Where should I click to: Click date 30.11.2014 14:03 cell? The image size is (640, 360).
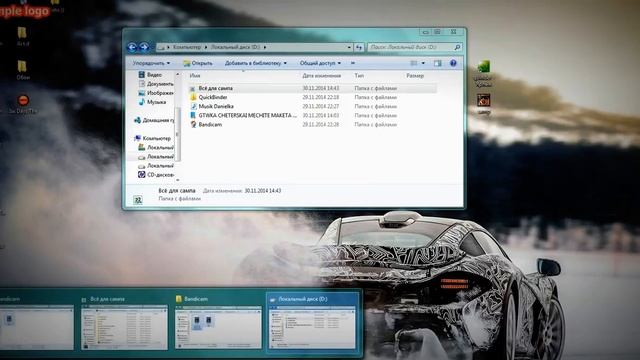[321, 116]
